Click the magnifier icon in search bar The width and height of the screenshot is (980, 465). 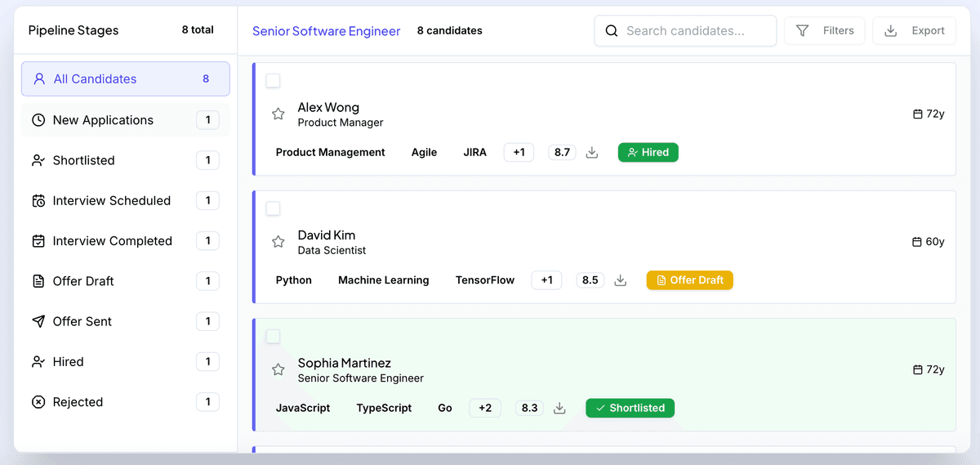pyautogui.click(x=612, y=31)
